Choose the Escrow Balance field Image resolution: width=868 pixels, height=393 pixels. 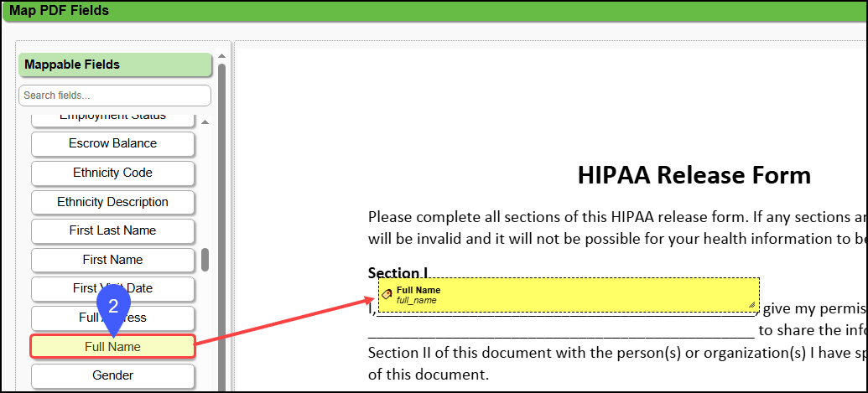tap(112, 143)
